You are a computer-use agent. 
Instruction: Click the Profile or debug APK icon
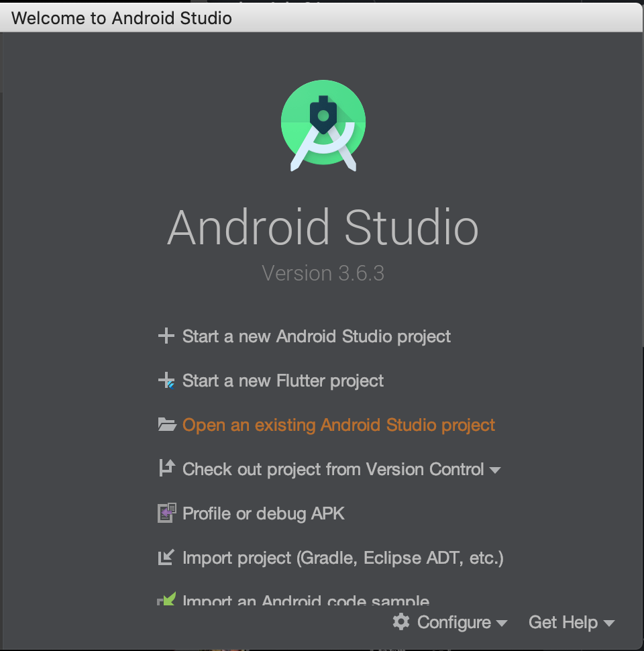[x=167, y=513]
